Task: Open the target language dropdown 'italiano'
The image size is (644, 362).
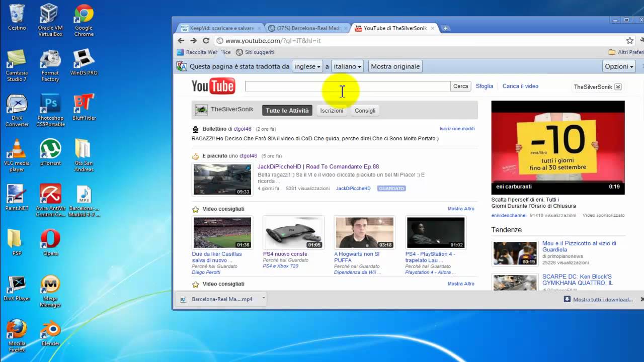Action: coord(347,66)
